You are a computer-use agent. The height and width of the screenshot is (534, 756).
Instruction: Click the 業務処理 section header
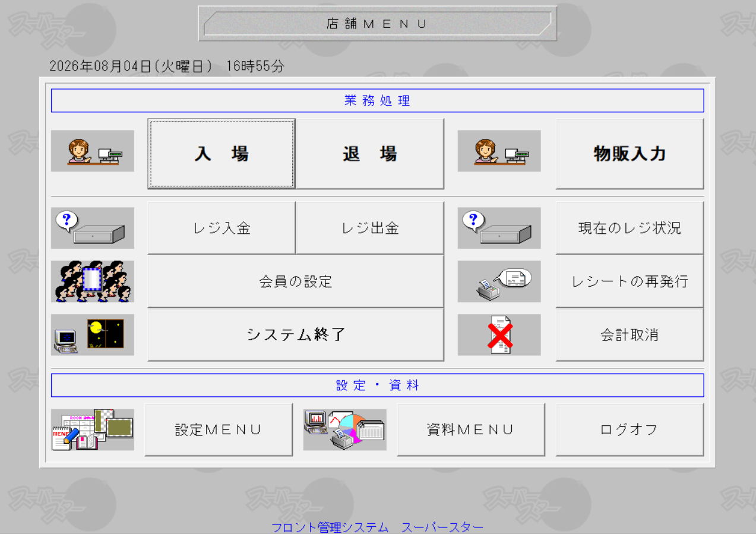tap(378, 100)
